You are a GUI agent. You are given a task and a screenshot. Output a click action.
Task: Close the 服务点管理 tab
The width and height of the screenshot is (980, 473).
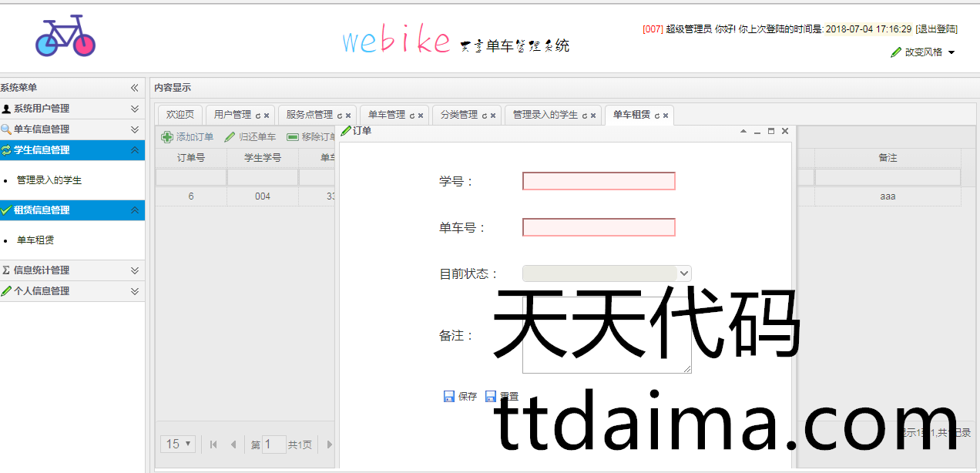pos(348,116)
